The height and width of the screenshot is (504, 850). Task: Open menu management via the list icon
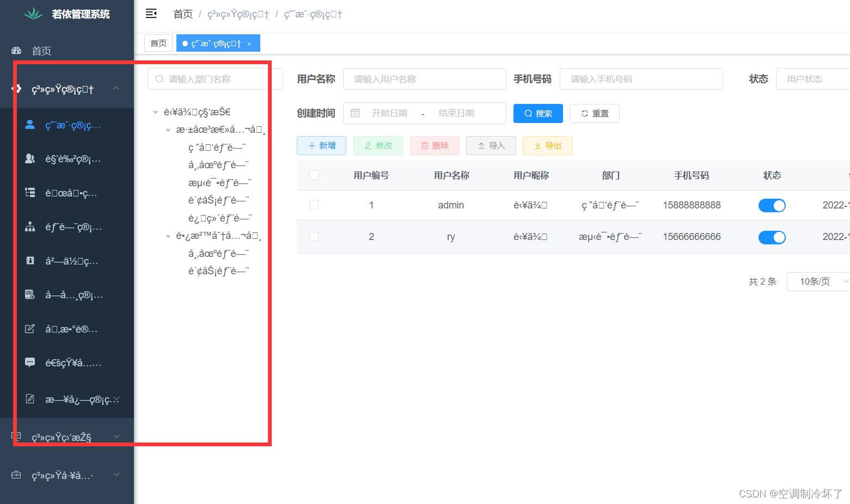tap(30, 192)
